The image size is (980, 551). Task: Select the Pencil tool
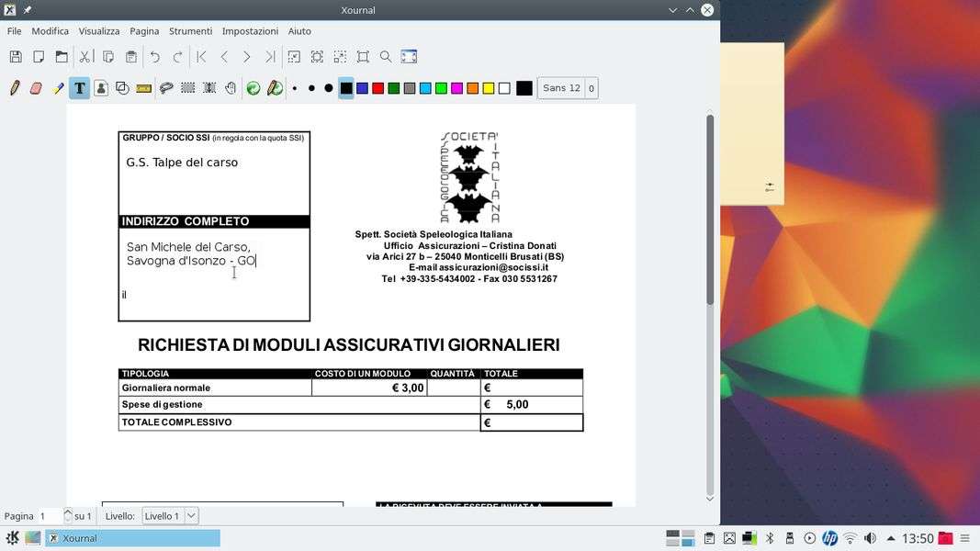[x=15, y=88]
